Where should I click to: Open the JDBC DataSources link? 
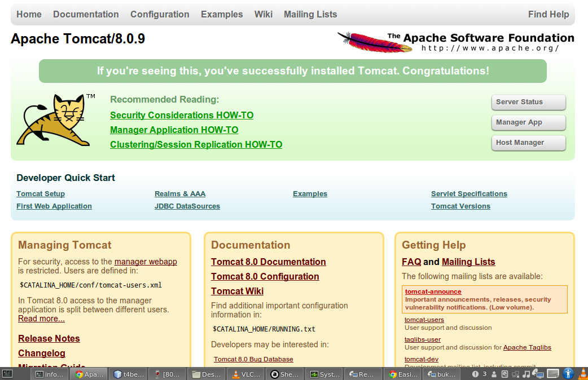pos(187,206)
